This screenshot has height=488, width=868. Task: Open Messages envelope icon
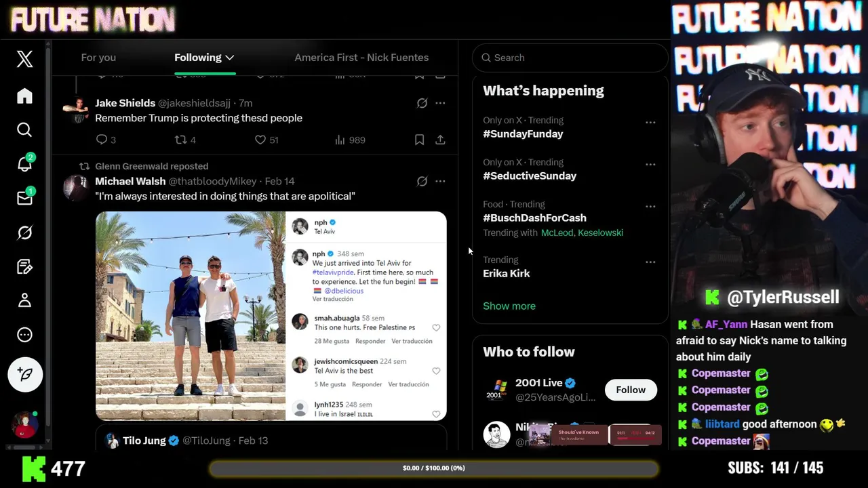pos(24,198)
